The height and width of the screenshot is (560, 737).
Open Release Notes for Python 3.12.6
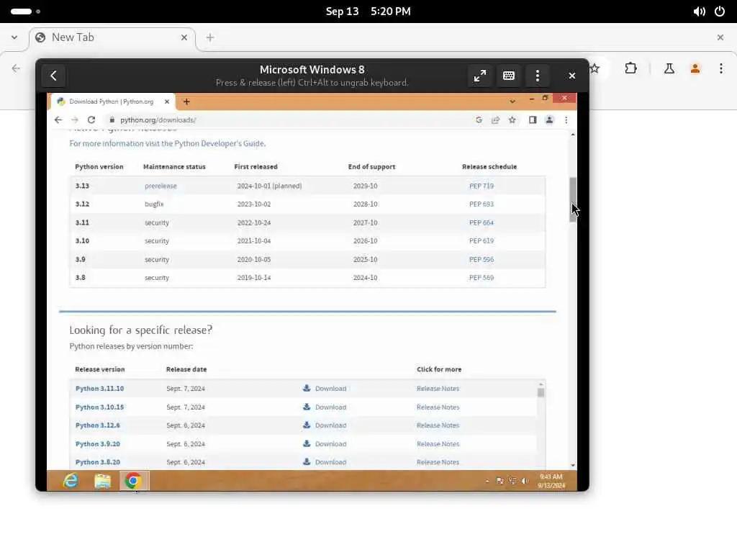pyautogui.click(x=438, y=425)
